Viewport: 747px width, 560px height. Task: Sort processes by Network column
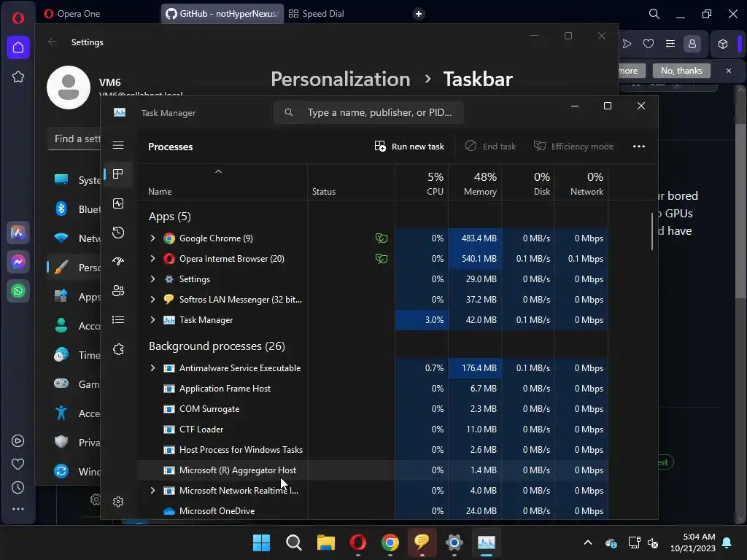coord(581,183)
